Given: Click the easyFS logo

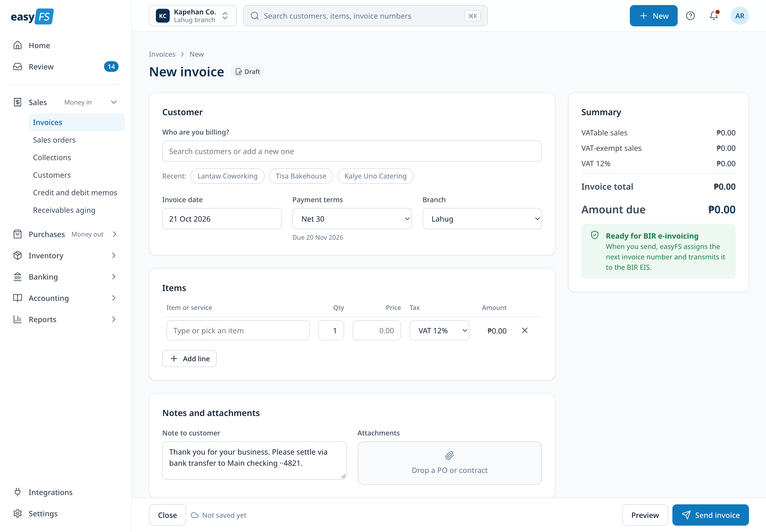Looking at the screenshot, I should (x=32, y=16).
